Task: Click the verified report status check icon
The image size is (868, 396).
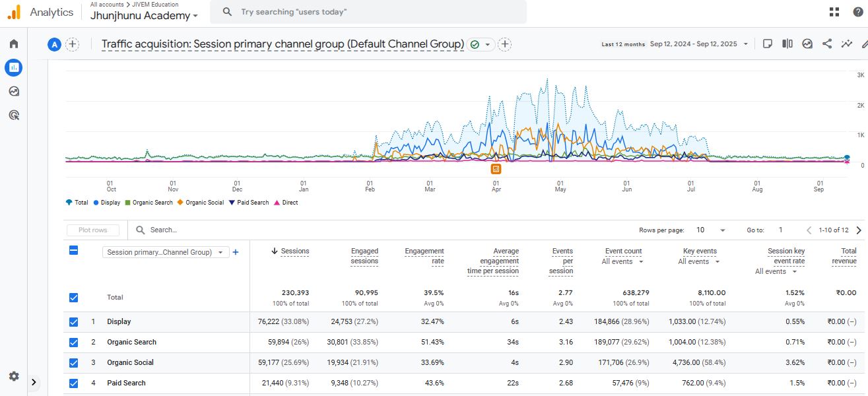Action: (x=475, y=44)
